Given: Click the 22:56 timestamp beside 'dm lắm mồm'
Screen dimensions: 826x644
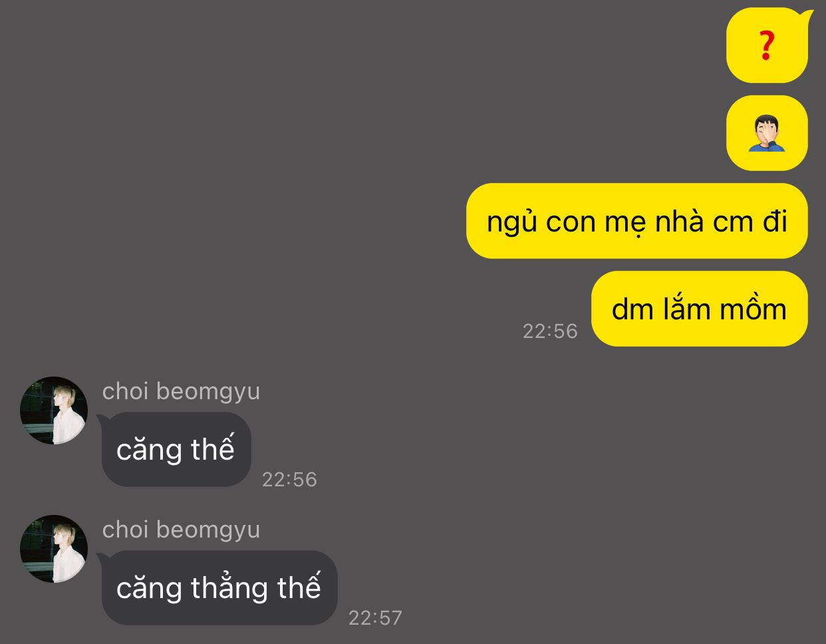Looking at the screenshot, I should point(550,331).
